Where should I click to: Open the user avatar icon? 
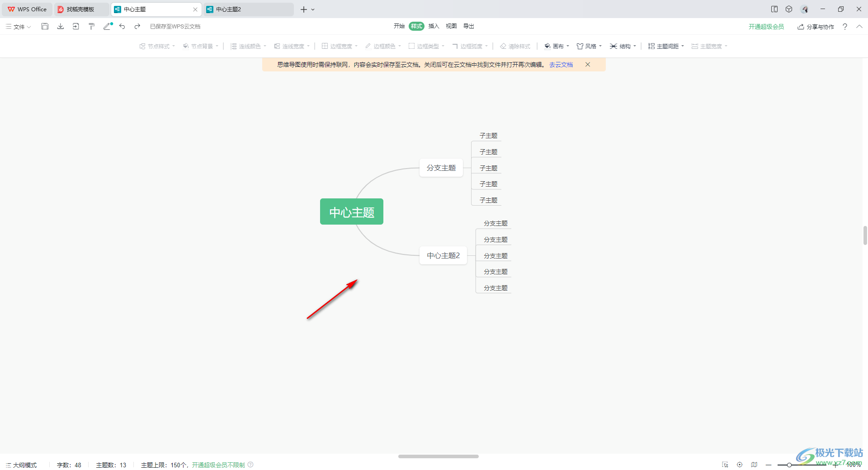[804, 9]
